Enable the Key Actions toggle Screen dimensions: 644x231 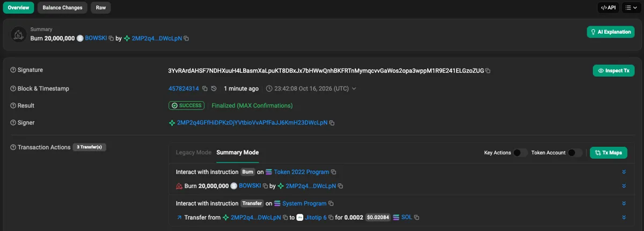520,153
